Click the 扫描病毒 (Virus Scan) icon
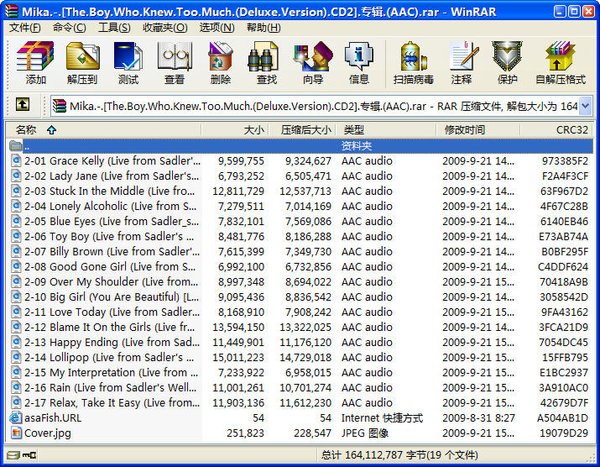 click(x=413, y=57)
